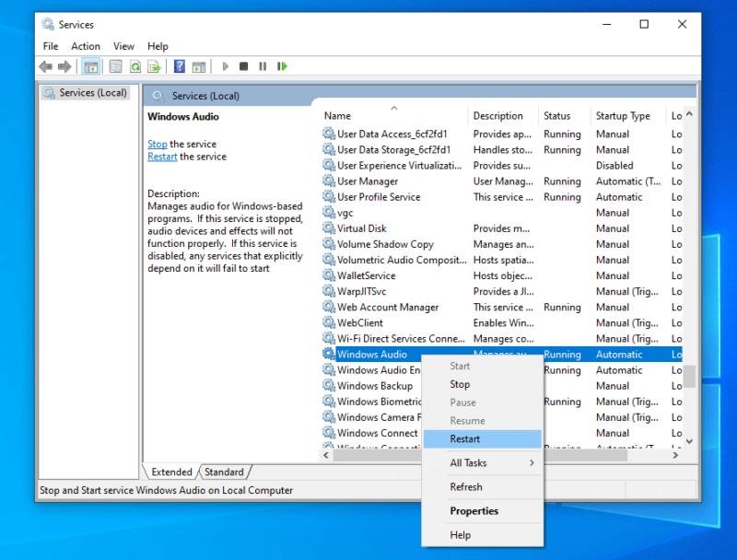Select the User Data Storage_6cf2fd1 service
Viewport: 737px width, 560px height.
[x=501, y=150]
